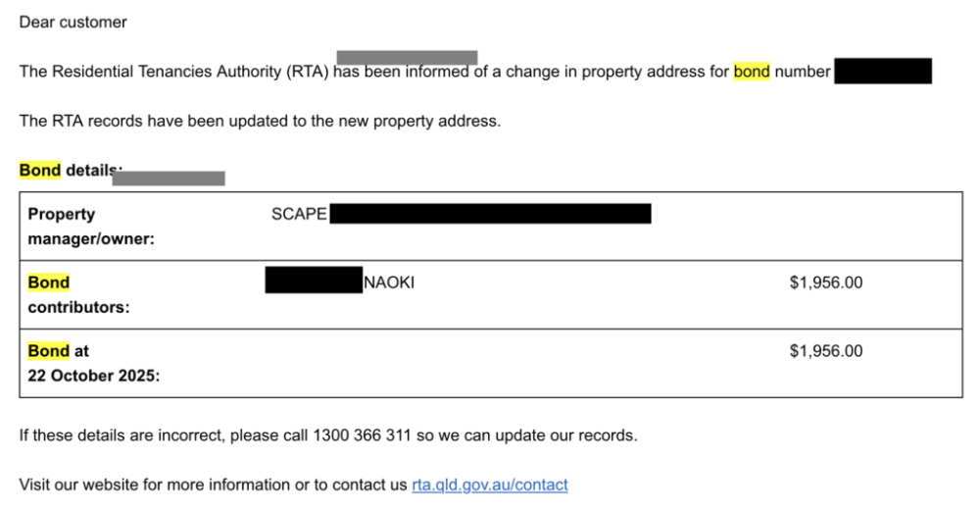980x512 pixels.
Task: Click the $1,956.00 amount in "Bond at" row
Action: click(x=825, y=351)
